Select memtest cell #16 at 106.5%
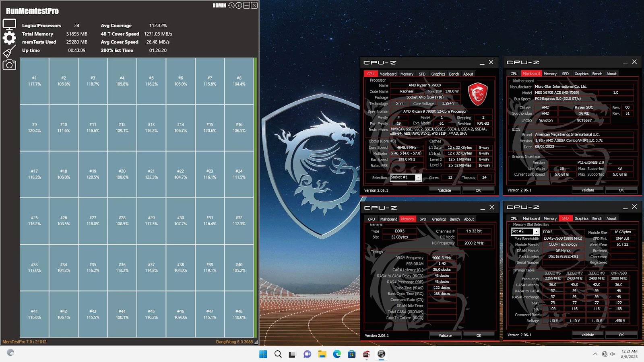This screenshot has width=644, height=362. [239, 128]
